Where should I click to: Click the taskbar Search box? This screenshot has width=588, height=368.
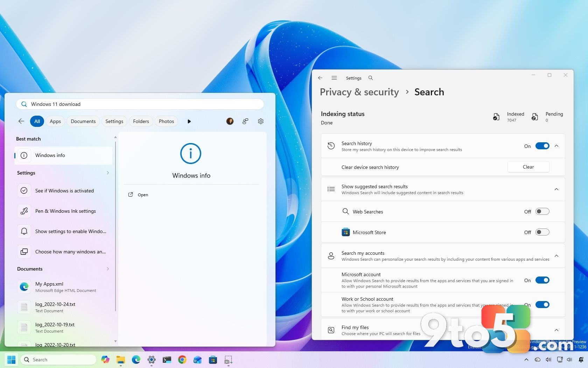pyautogui.click(x=58, y=360)
